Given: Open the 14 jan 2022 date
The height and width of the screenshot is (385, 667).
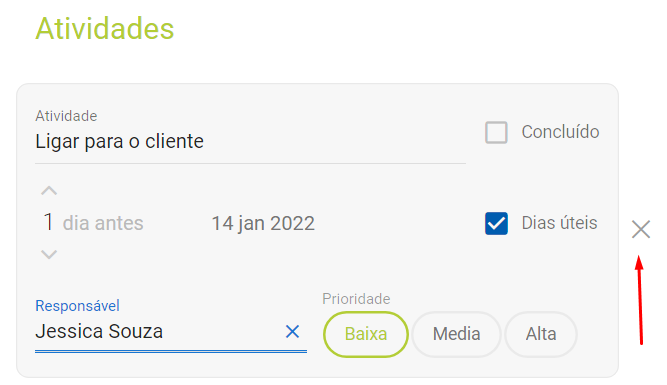Looking at the screenshot, I should pyautogui.click(x=263, y=223).
